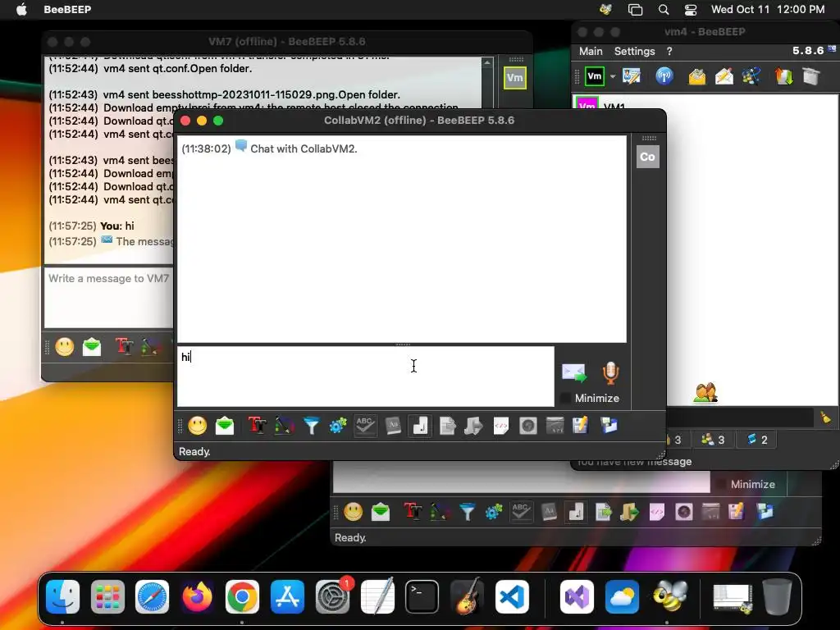Open Control Center in the menu bar

point(691,10)
